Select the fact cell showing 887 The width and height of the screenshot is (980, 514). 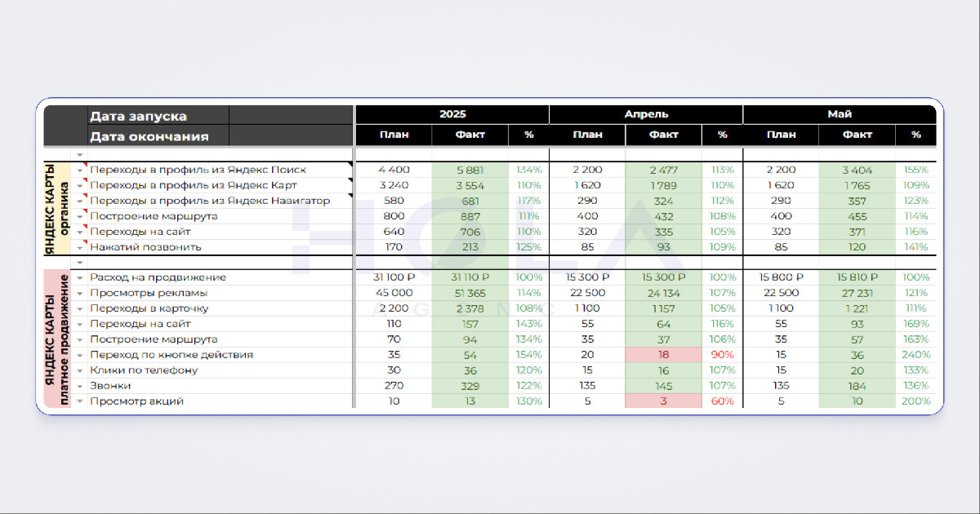[x=470, y=216]
